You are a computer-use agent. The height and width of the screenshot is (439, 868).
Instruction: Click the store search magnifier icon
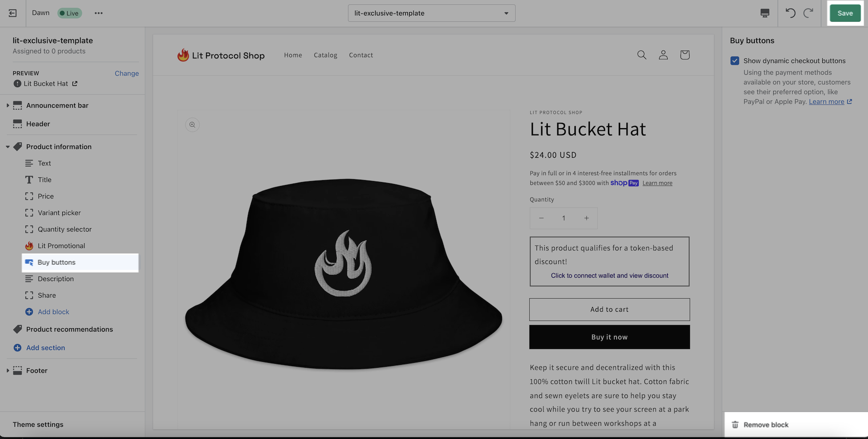tap(642, 55)
